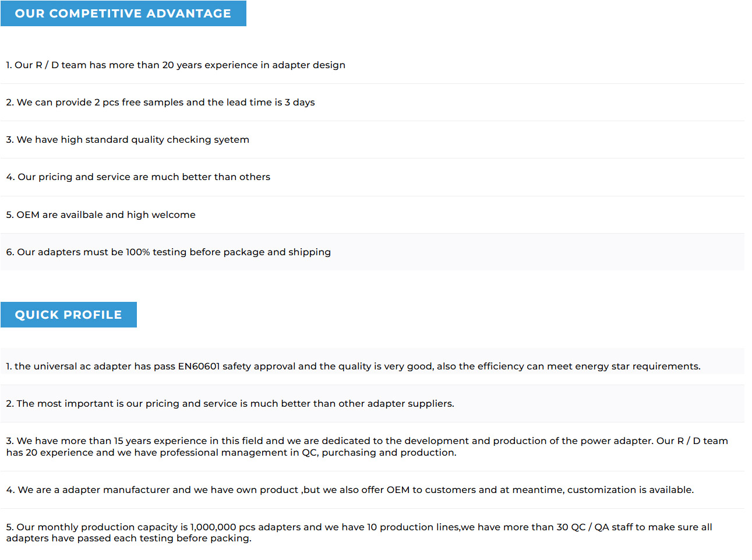The image size is (752, 560).
Task: Click the Quick Profile heading
Action: click(69, 315)
